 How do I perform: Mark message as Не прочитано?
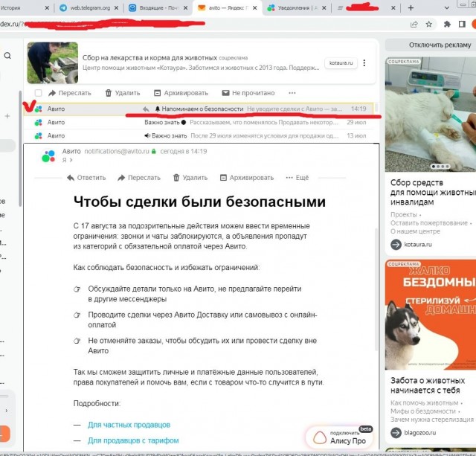coord(248,93)
